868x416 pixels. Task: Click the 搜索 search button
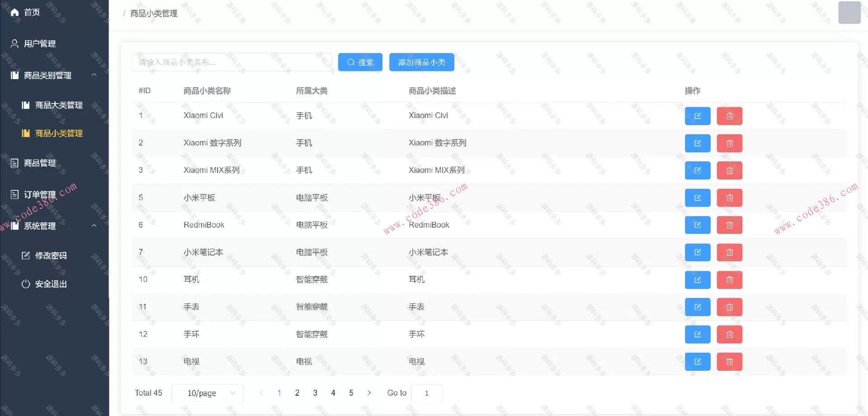[360, 62]
